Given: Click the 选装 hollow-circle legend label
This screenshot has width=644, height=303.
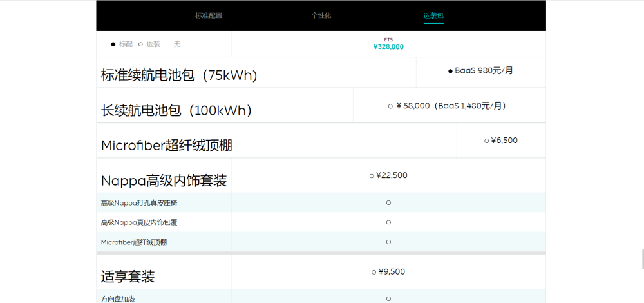Looking at the screenshot, I should (x=149, y=44).
